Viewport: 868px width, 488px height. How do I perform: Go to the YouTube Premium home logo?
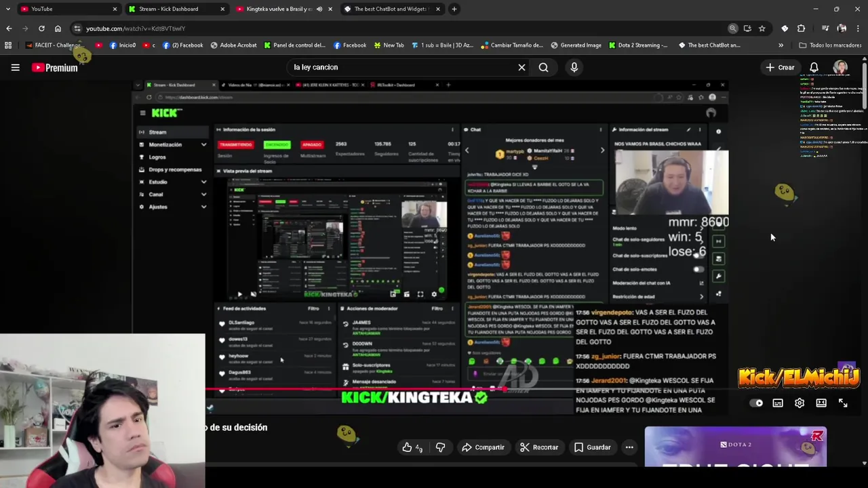pos(54,67)
